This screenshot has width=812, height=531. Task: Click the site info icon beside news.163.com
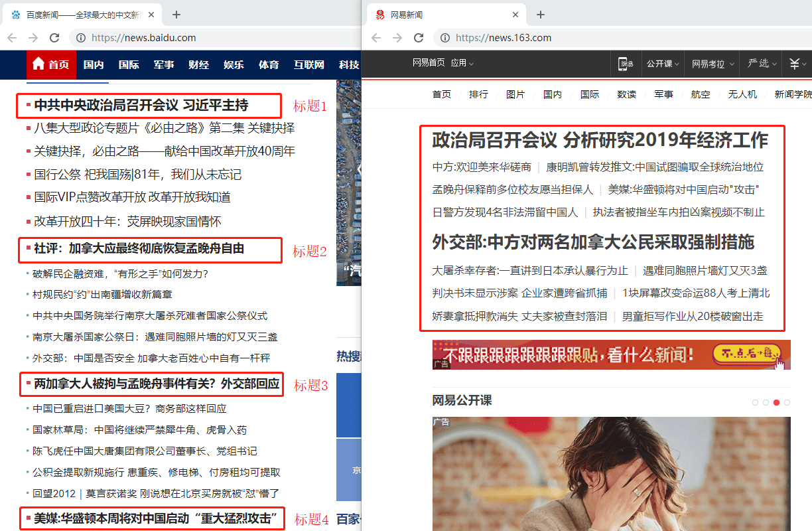(x=445, y=38)
